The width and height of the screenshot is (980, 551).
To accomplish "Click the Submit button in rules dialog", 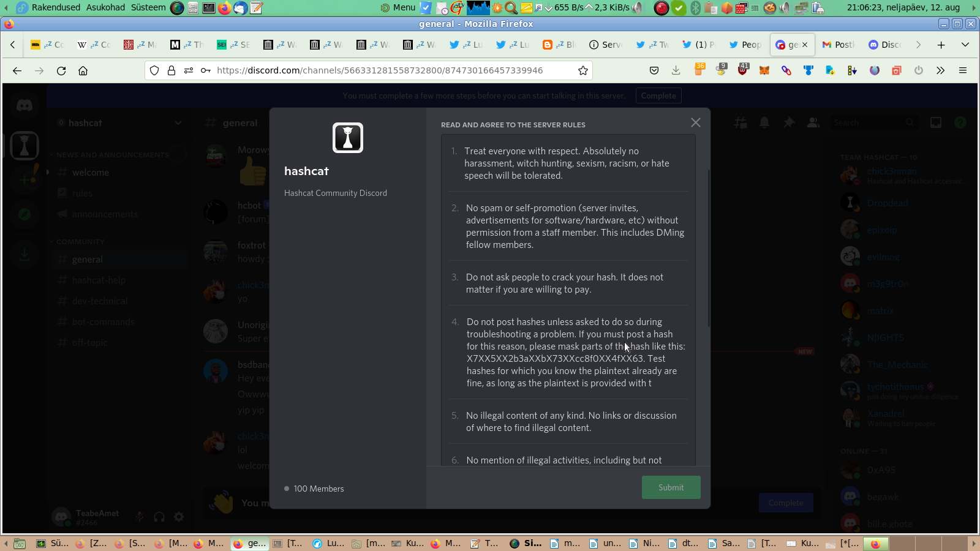I will 671,487.
